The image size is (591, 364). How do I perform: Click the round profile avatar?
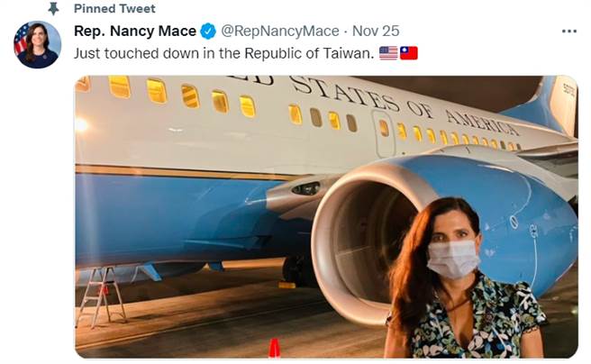click(x=37, y=45)
